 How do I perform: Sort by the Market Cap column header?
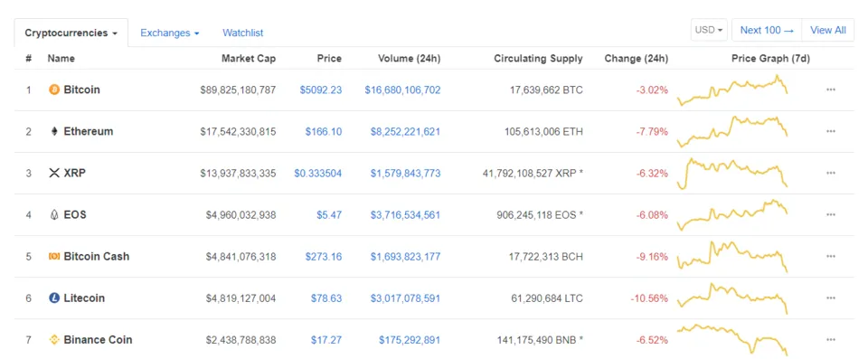(249, 58)
